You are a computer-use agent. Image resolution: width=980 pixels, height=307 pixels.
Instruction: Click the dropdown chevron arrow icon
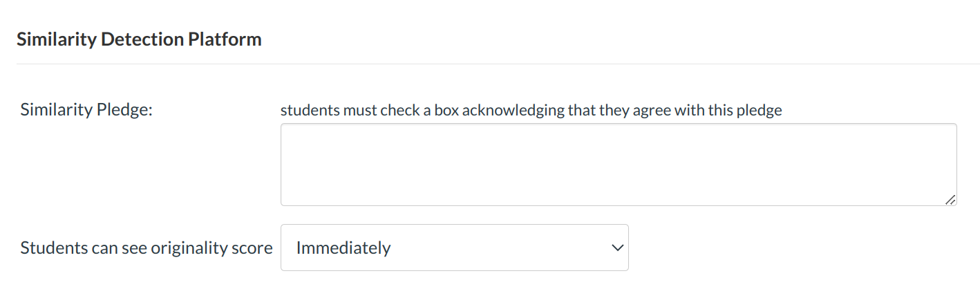click(x=618, y=248)
